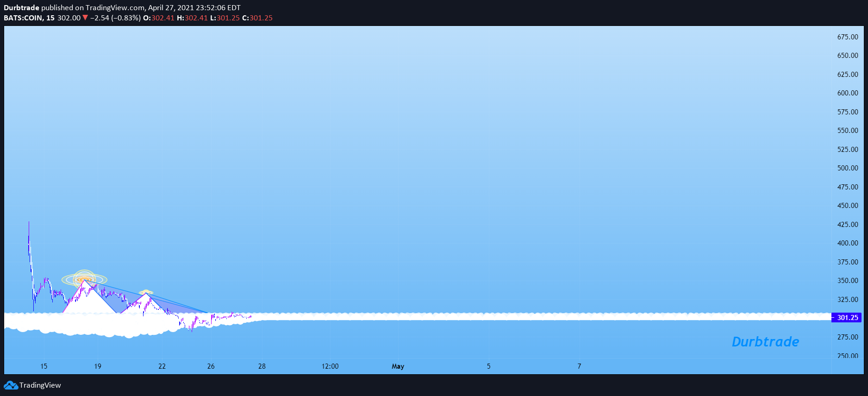Click the 26 date label on time axis
Image resolution: width=868 pixels, height=396 pixels.
tap(211, 366)
